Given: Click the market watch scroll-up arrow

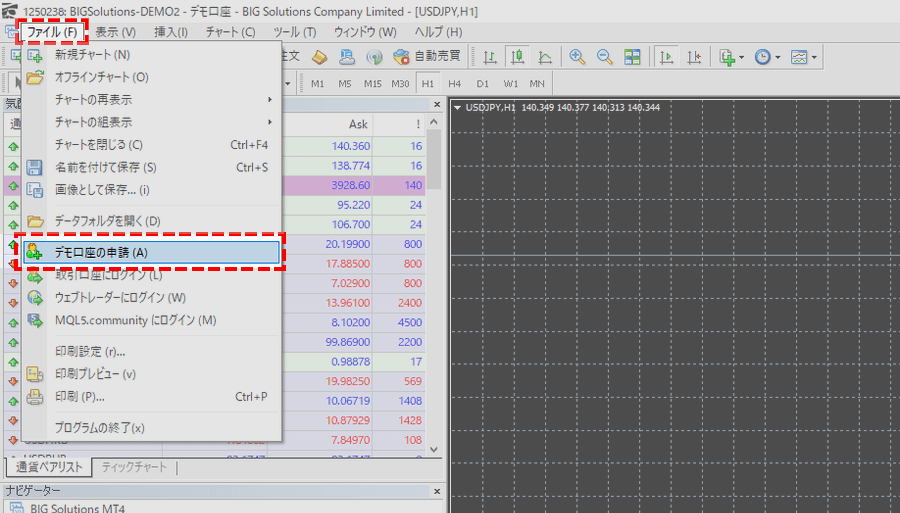Looking at the screenshot, I should click(434, 122).
